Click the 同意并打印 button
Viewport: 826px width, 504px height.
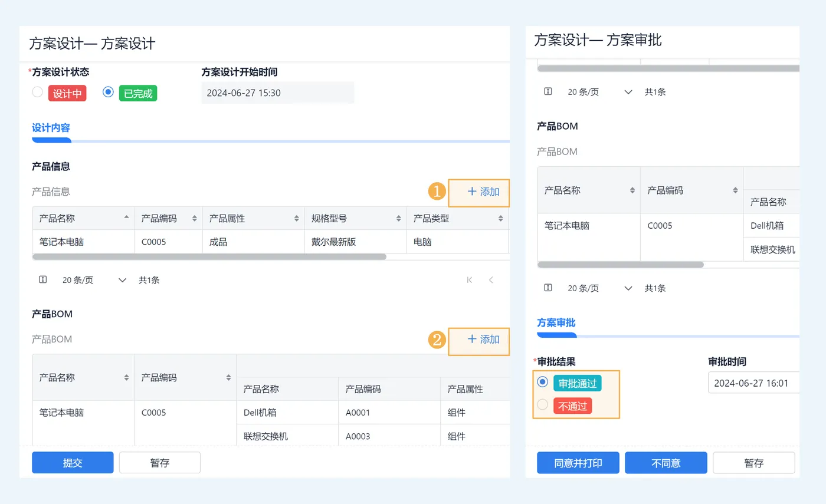click(x=578, y=463)
